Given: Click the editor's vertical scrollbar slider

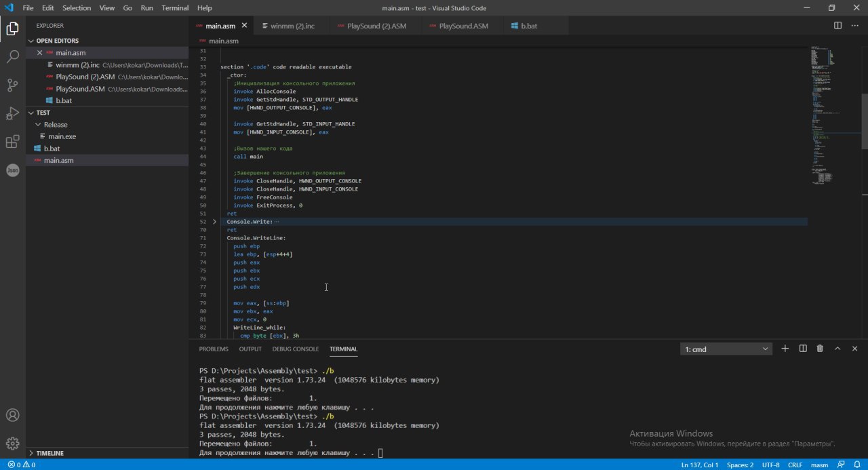Looking at the screenshot, I should tap(864, 122).
